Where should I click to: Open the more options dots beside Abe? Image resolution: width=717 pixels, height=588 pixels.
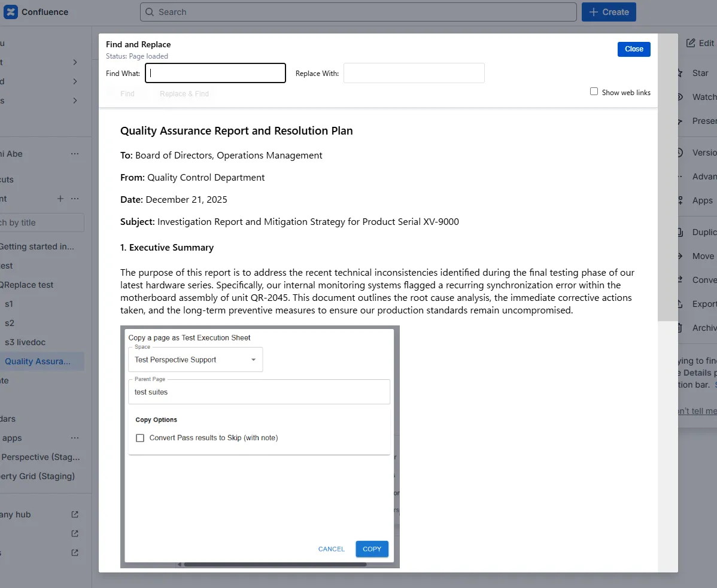pos(75,154)
